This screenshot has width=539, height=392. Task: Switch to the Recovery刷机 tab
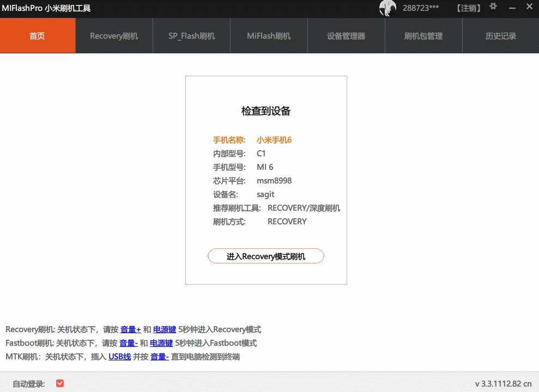click(x=113, y=35)
